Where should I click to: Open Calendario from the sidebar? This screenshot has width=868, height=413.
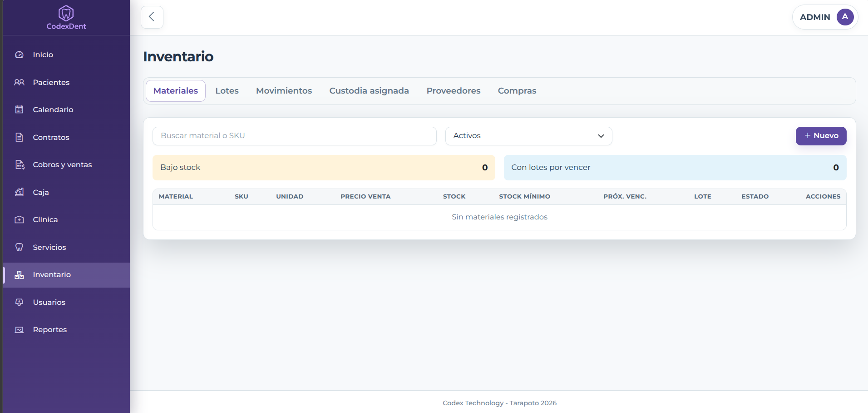(x=66, y=109)
